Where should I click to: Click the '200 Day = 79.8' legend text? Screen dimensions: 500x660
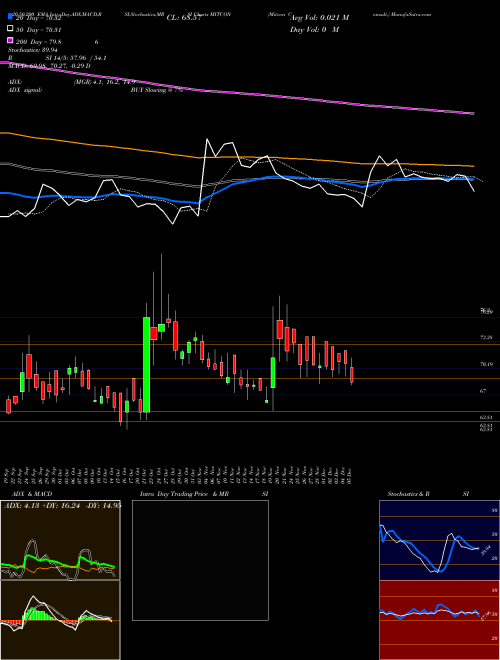point(39,42)
